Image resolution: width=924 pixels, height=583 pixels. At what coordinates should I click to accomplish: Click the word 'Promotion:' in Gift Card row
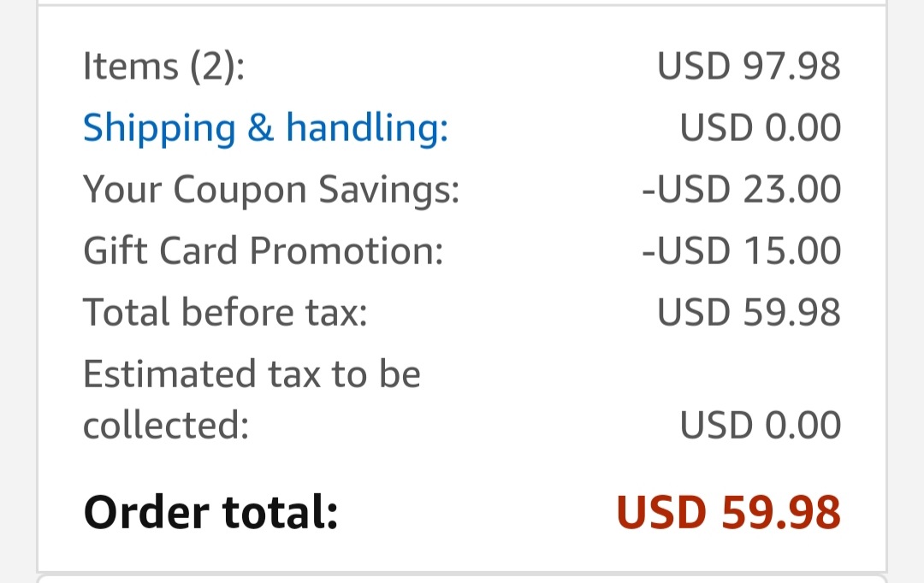346,250
